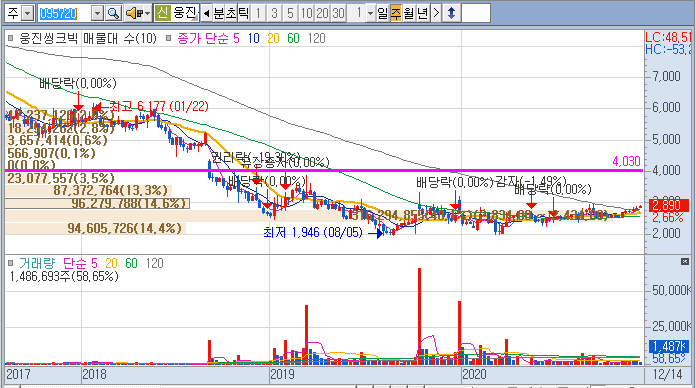Open the custom interval dropdown arrow
696x388 pixels.
click(371, 13)
